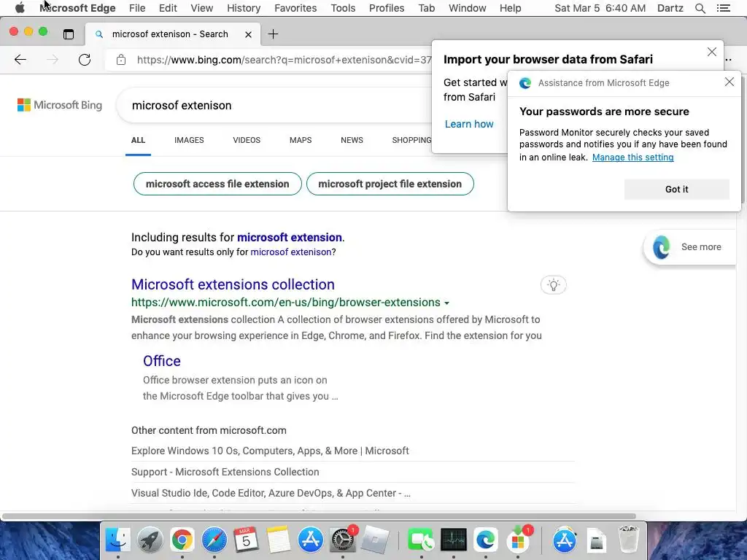Open the Favorites menu
747x560 pixels.
(295, 8)
